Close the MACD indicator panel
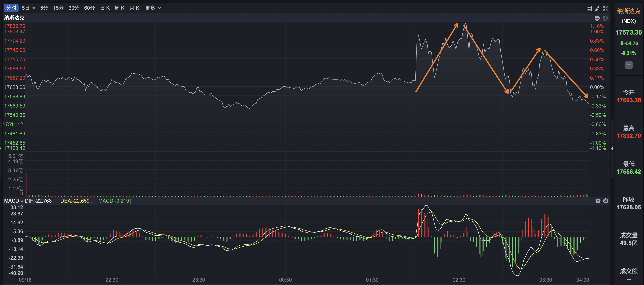 click(x=605, y=201)
